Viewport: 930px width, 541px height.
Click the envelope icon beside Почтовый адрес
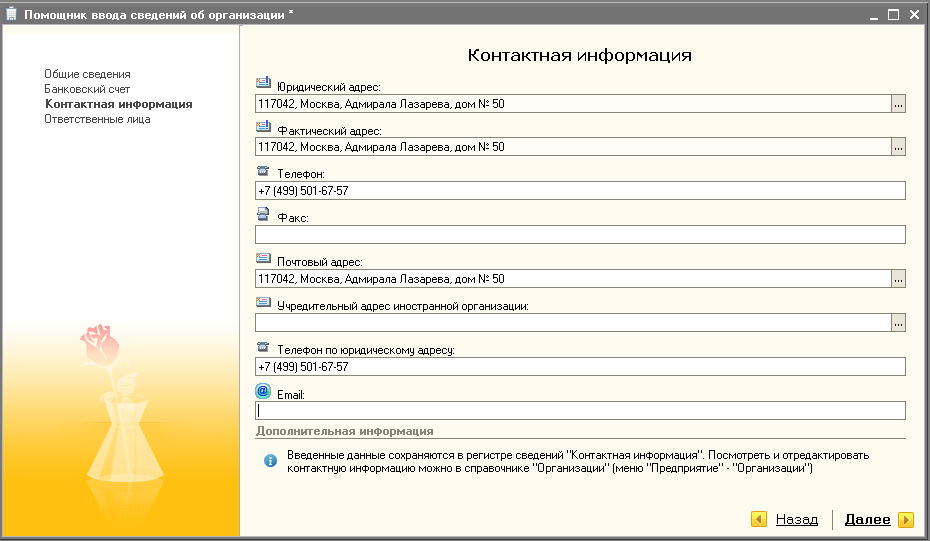click(x=263, y=258)
